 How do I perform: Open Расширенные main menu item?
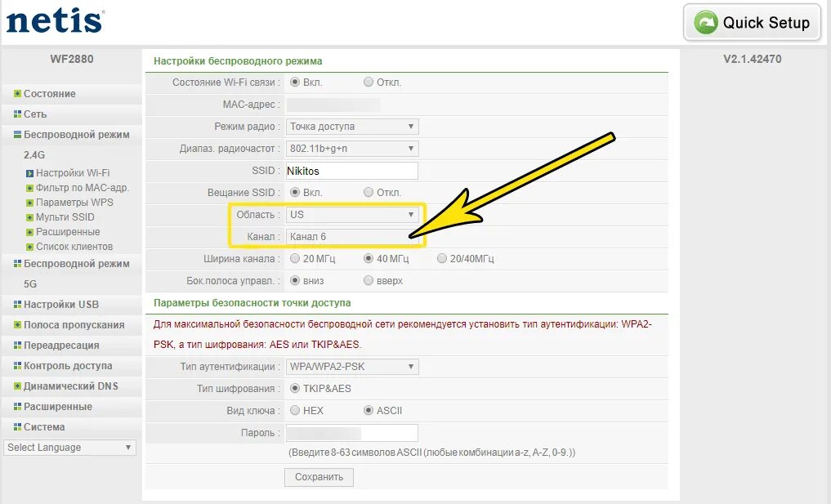58,407
